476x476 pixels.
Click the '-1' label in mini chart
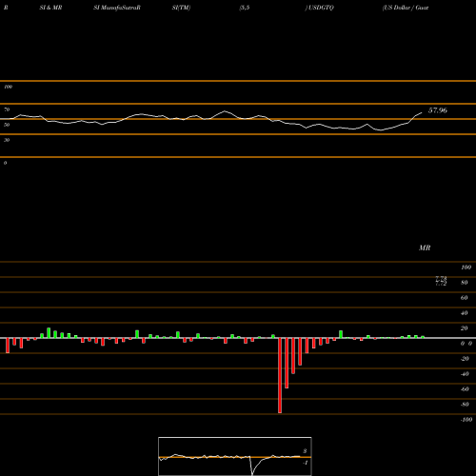point(305,463)
